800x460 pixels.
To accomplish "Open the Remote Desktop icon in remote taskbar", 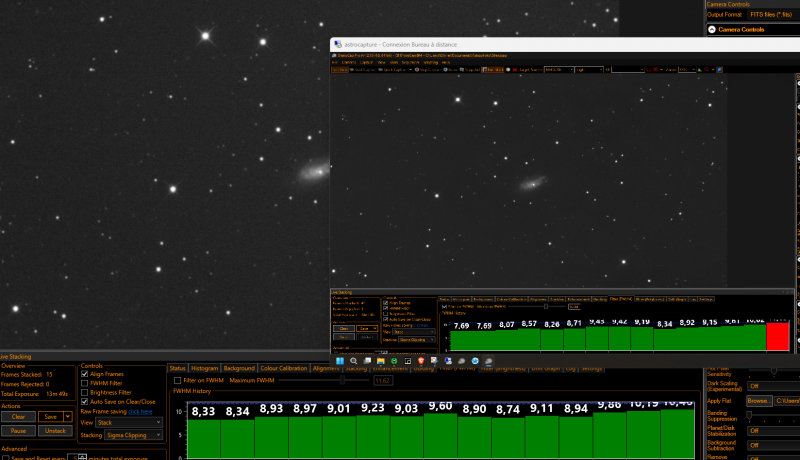I will coord(448,361).
